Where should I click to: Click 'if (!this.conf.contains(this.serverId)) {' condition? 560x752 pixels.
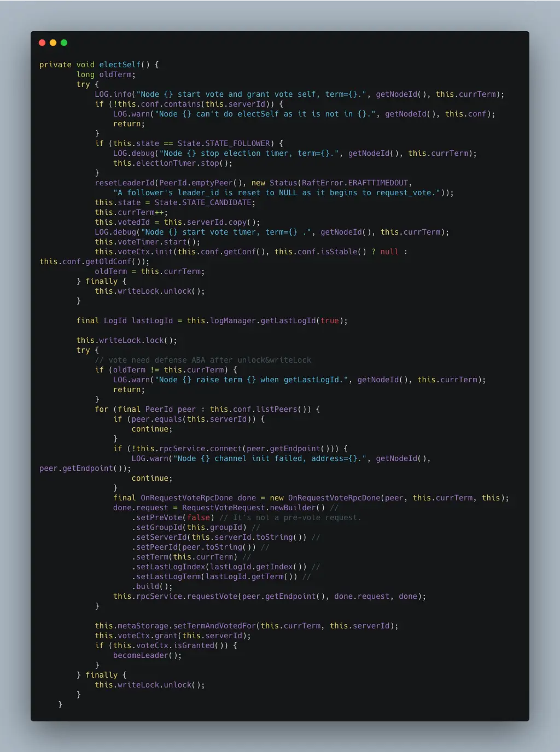pos(189,104)
